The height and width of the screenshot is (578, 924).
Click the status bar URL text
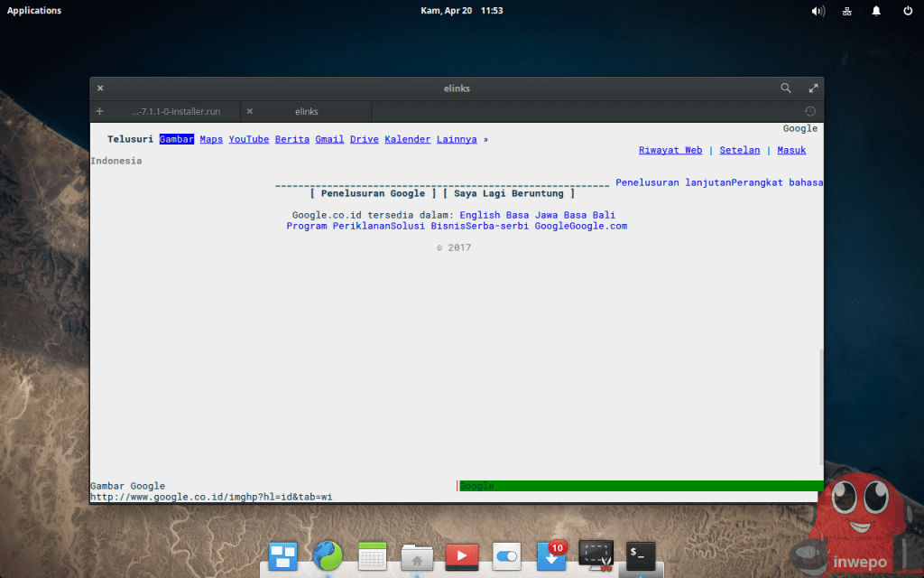[x=211, y=498]
